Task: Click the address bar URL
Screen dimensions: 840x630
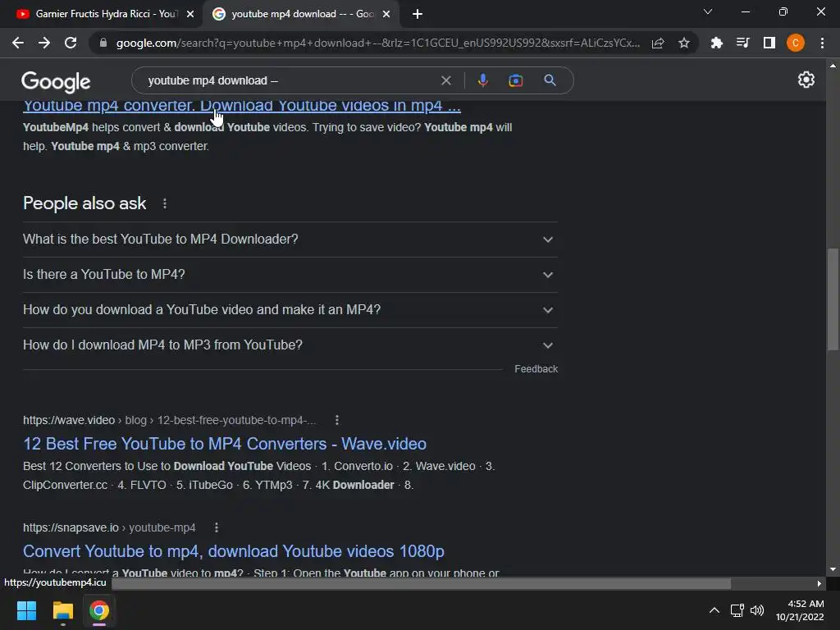Action: pos(377,43)
